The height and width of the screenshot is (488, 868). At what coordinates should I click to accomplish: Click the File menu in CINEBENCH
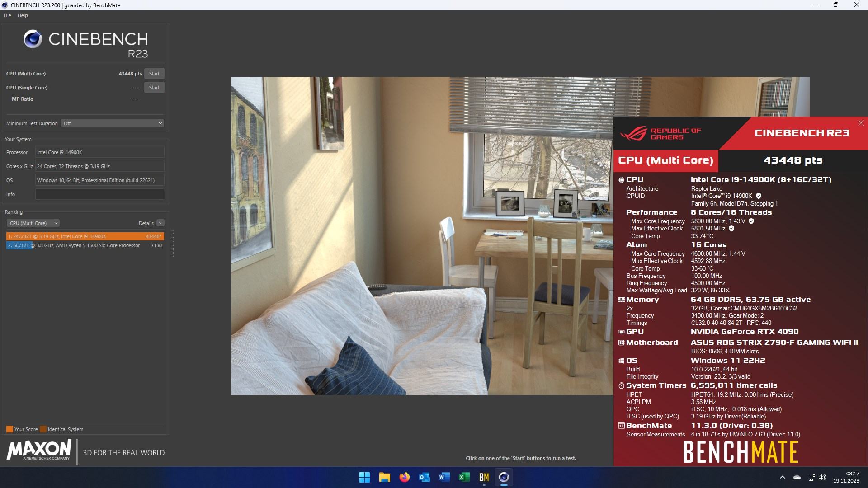(x=7, y=15)
